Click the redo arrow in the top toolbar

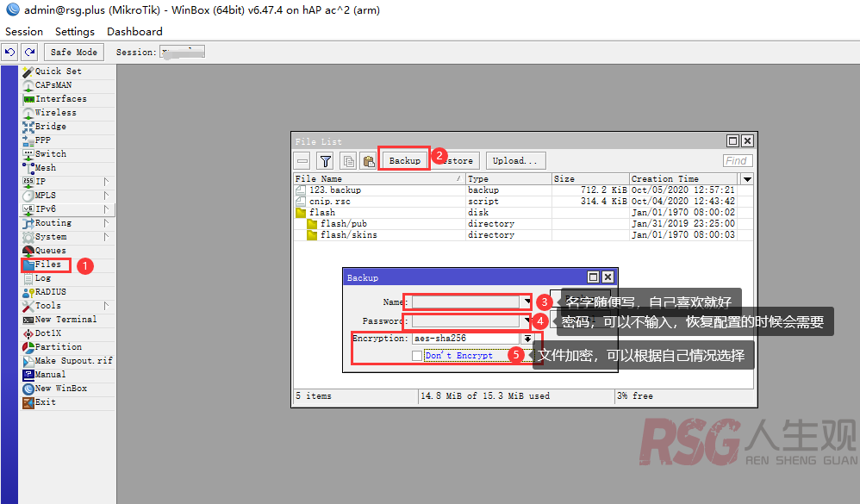coord(29,53)
